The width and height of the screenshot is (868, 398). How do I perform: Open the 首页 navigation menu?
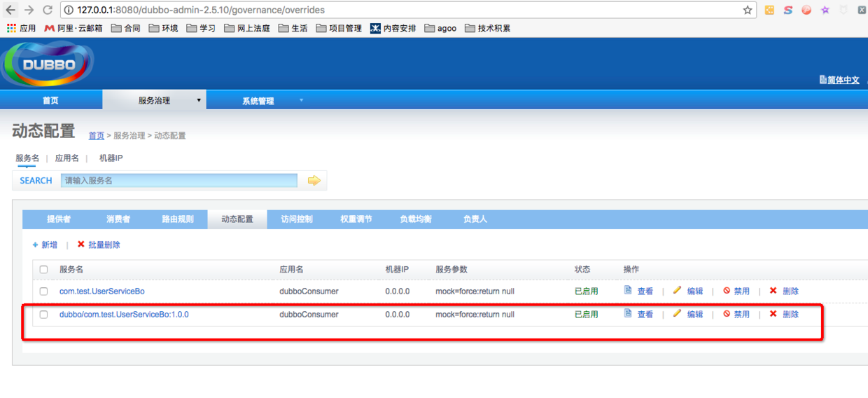[x=50, y=100]
